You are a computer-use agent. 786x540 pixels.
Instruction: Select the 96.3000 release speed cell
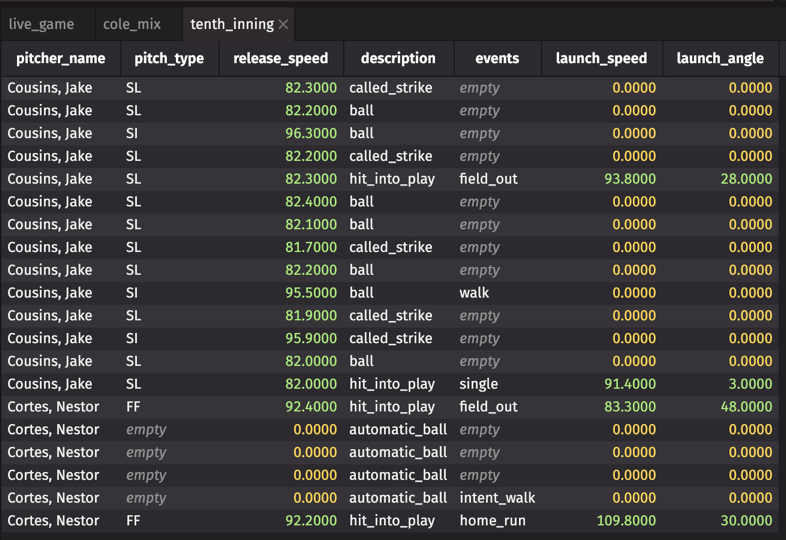pyautogui.click(x=310, y=133)
